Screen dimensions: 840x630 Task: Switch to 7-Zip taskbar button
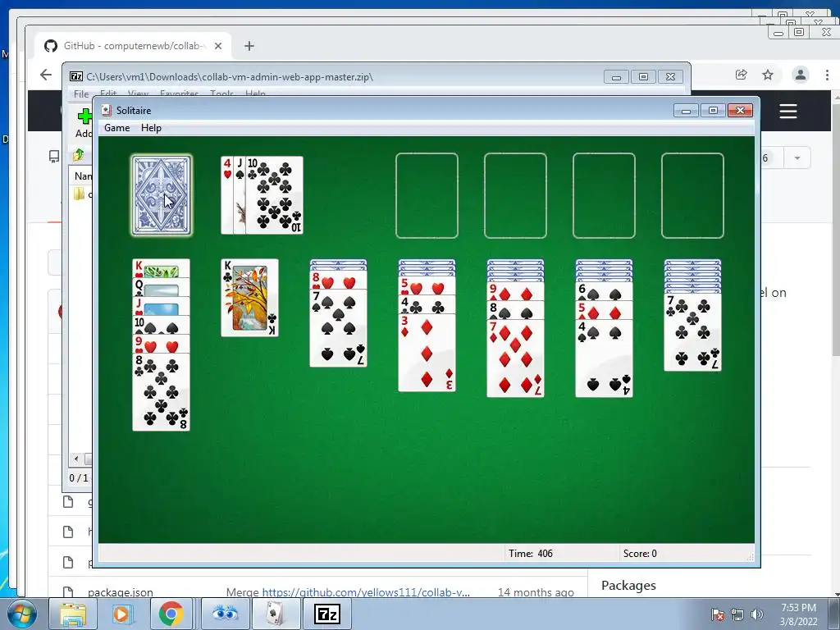[x=327, y=614]
